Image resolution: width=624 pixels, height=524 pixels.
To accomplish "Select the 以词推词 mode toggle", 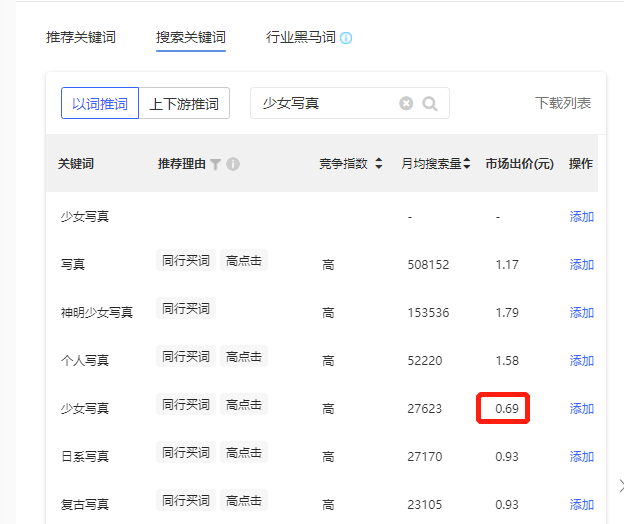I will click(100, 103).
